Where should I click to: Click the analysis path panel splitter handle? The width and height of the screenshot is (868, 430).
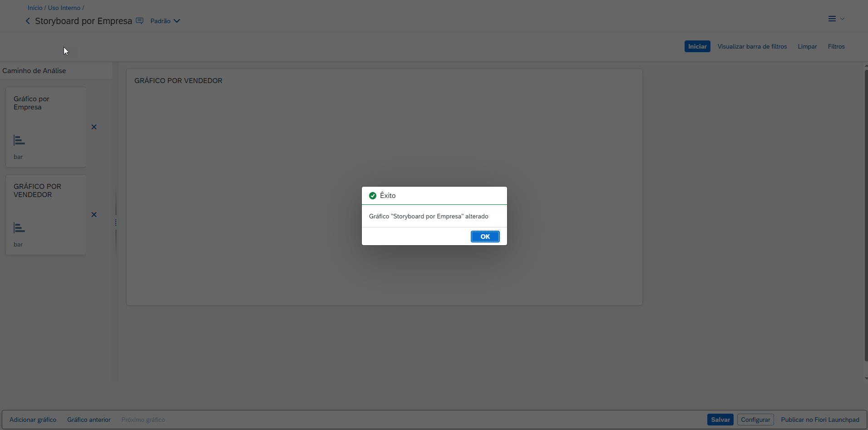tap(116, 222)
